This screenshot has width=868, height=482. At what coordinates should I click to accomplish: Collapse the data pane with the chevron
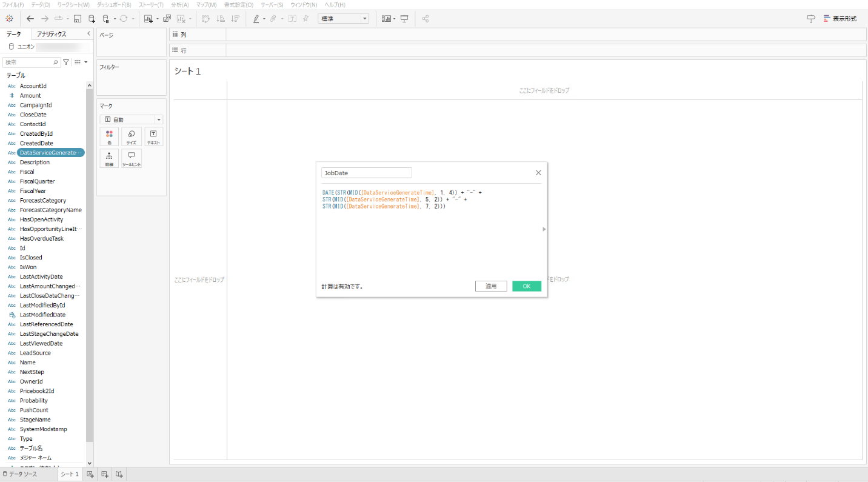pos(88,34)
